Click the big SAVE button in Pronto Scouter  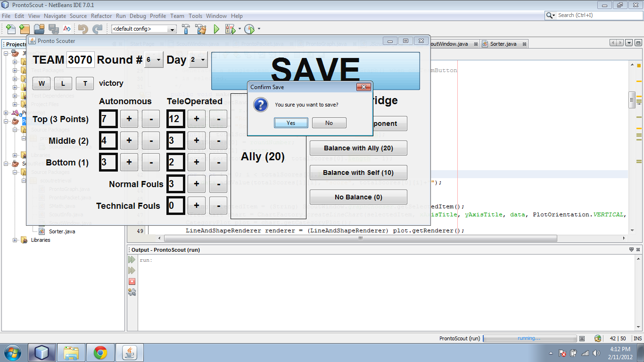(x=315, y=70)
